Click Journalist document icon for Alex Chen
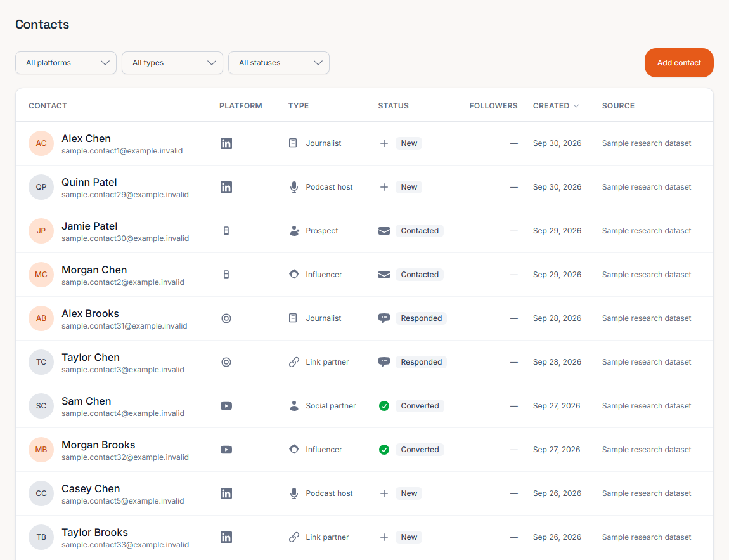 pos(293,143)
